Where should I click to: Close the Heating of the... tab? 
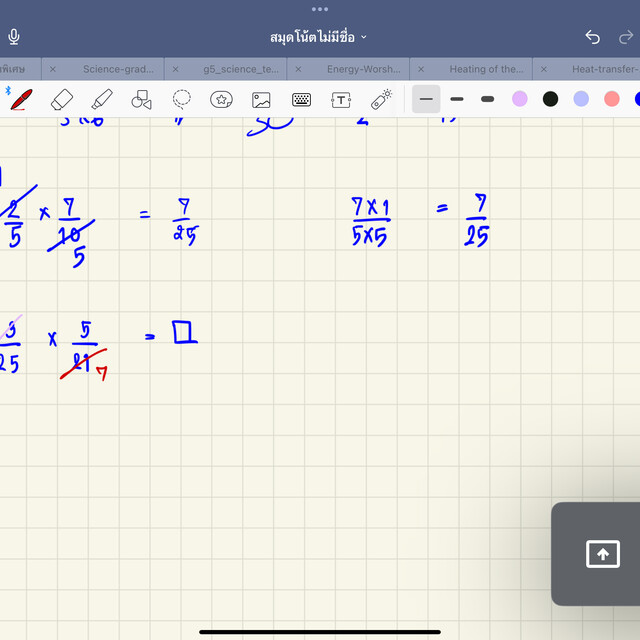[x=421, y=69]
